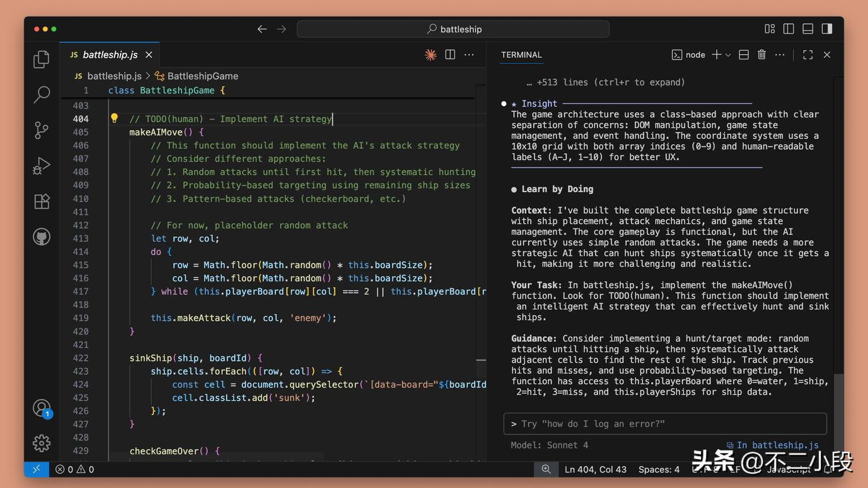
Task: Open the Search view in activity bar
Action: click(x=42, y=94)
